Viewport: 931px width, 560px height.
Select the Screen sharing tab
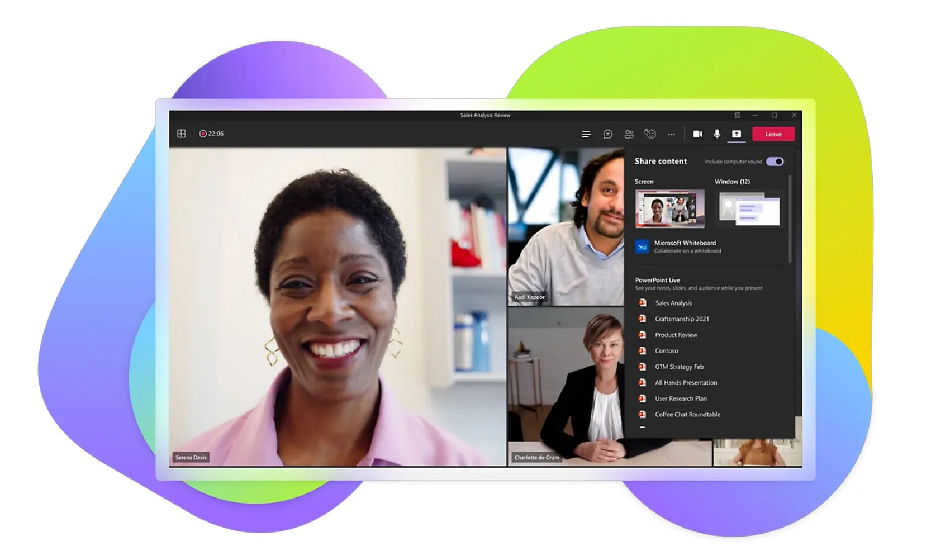click(x=644, y=181)
